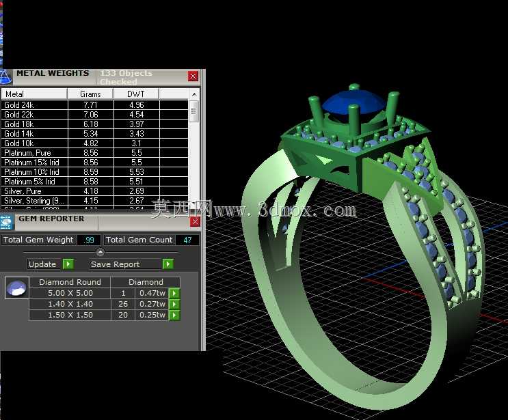Screen dimensions: 508x420
Task: Click the Diamond Round header cell
Action: click(70, 282)
